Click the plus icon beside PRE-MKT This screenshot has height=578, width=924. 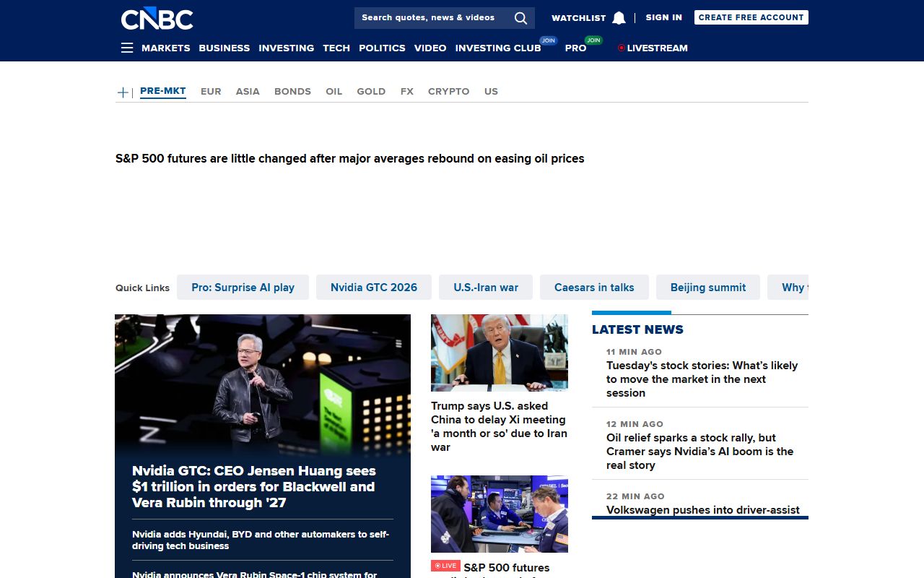click(123, 92)
